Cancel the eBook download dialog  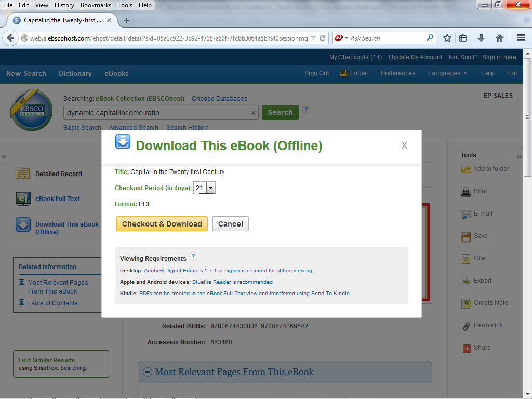230,224
